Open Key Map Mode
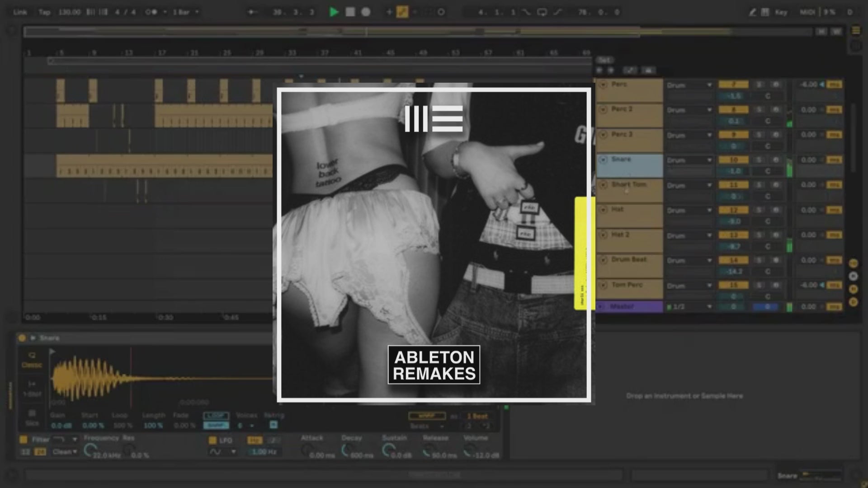 click(781, 12)
